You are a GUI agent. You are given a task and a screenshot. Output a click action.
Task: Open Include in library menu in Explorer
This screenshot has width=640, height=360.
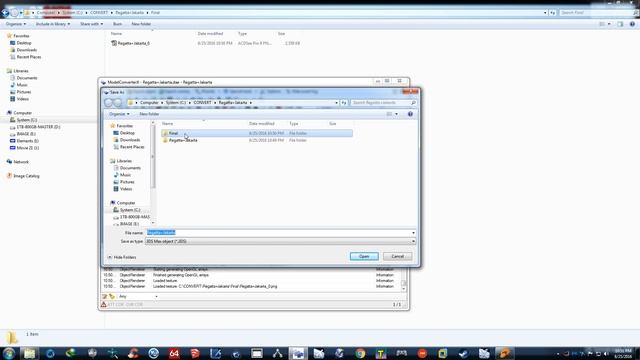pos(53,24)
